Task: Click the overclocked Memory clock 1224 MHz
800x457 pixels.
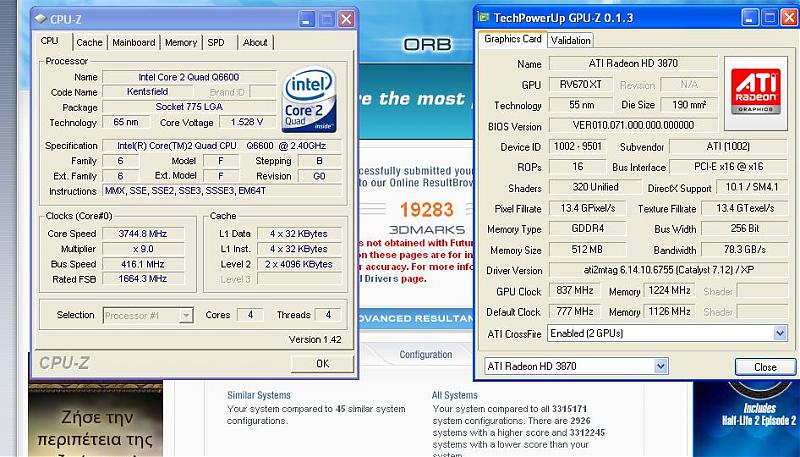Action: tap(669, 291)
